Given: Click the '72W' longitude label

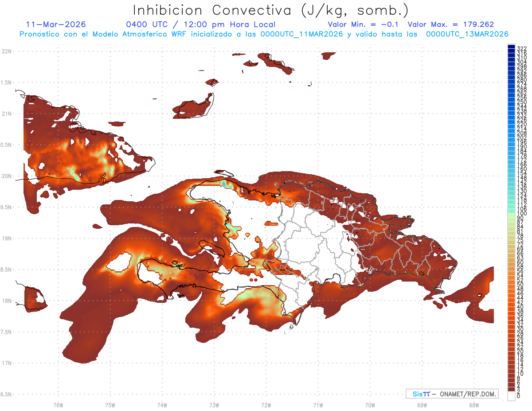Looking at the screenshot, I should [x=266, y=405].
